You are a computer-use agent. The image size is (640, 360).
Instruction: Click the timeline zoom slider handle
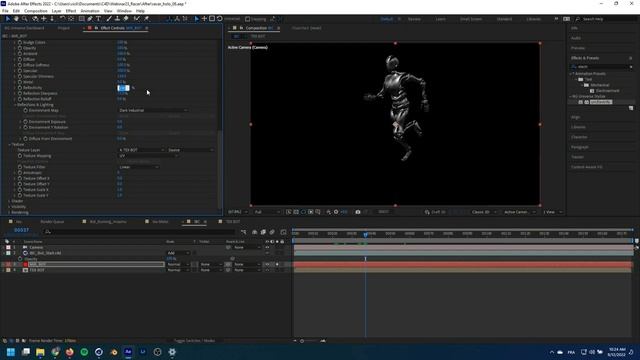tap(302, 341)
